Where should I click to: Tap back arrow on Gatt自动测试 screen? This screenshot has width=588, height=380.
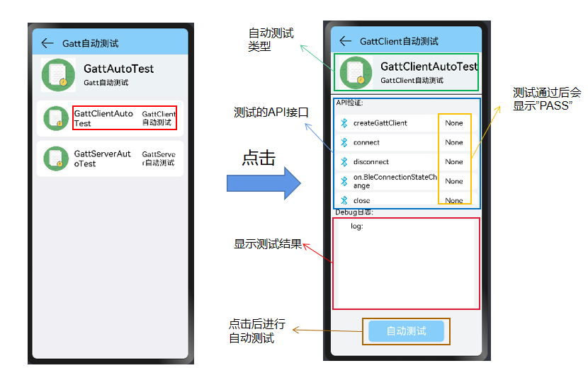(47, 43)
